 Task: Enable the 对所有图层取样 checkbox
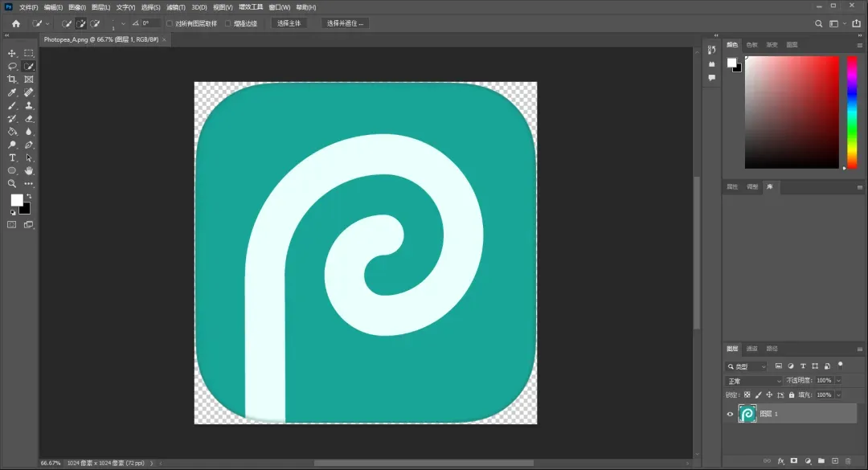170,23
